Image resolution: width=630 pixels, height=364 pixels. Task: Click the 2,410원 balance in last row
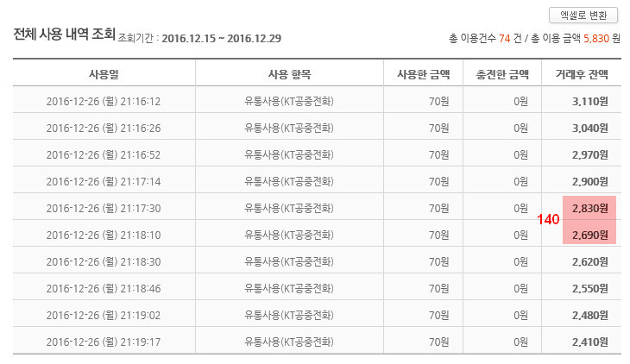pyautogui.click(x=590, y=341)
